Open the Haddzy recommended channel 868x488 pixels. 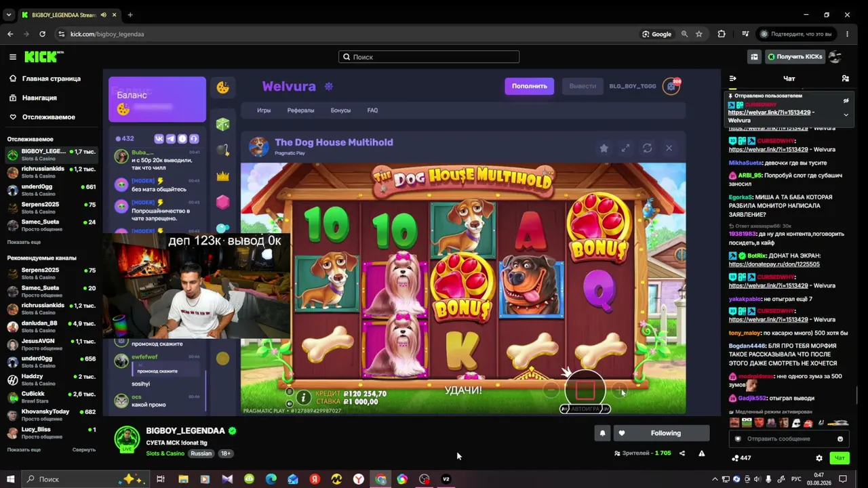[52, 380]
